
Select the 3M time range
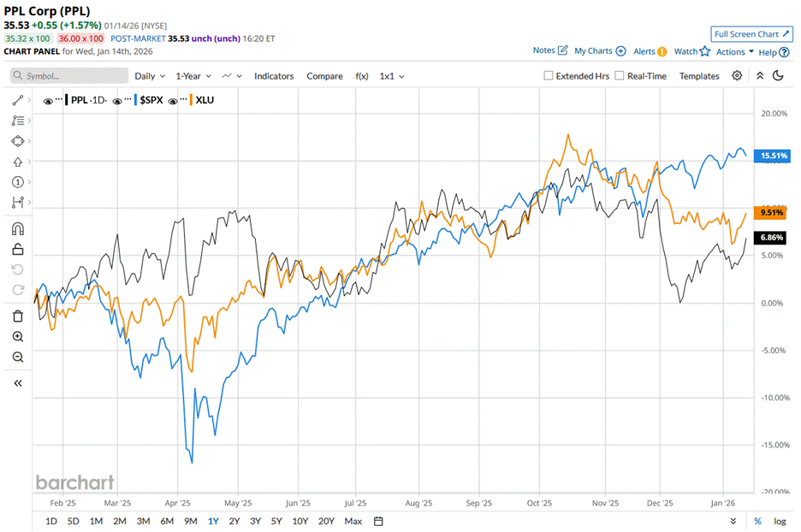(x=143, y=521)
